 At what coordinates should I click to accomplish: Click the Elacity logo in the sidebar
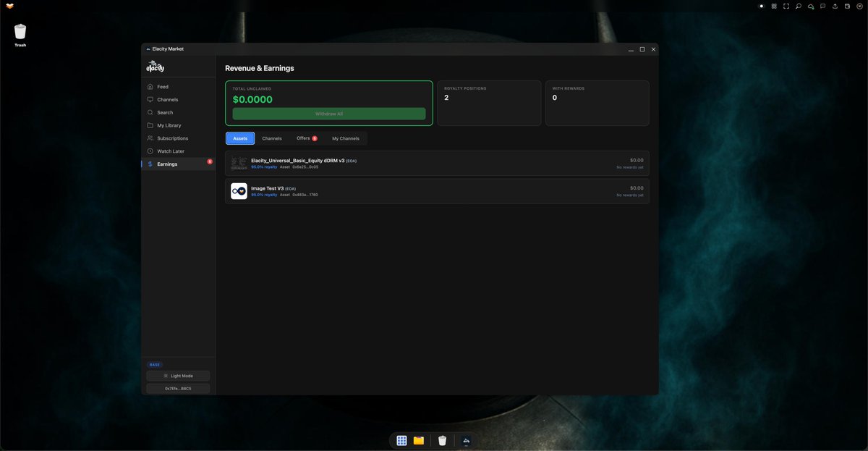(x=156, y=67)
